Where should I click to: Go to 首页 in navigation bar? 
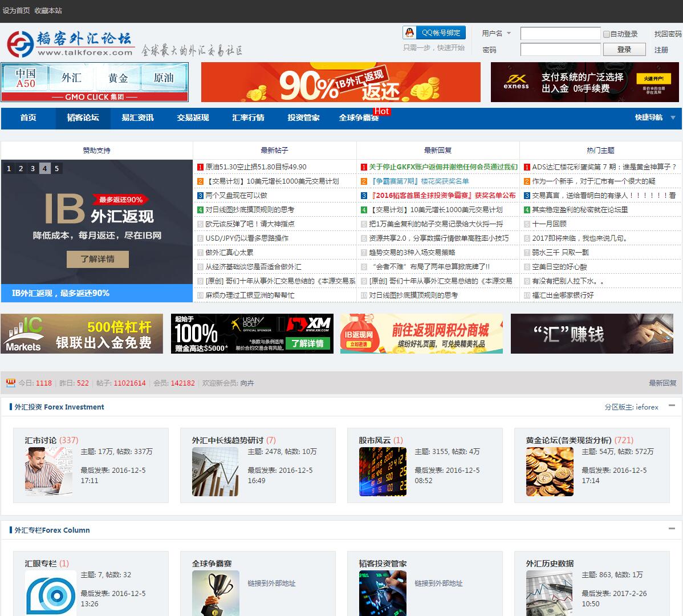tap(29, 117)
